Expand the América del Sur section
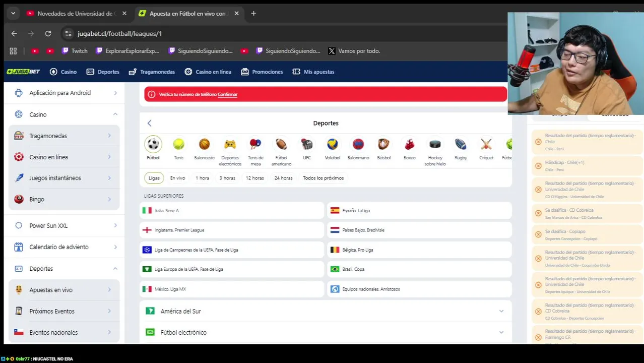The height and width of the screenshot is (363, 644). (326, 311)
